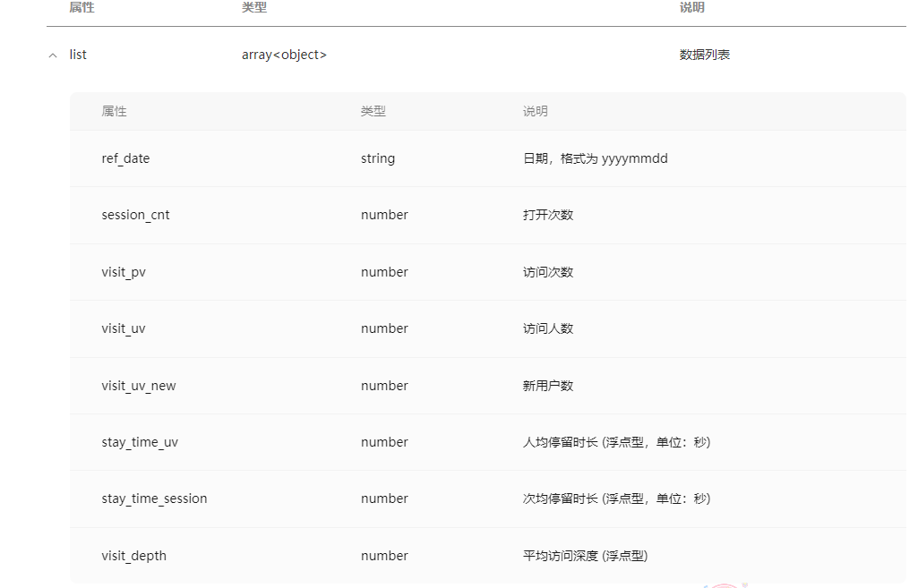
Task: Click the 'stay_time_uv' property name
Action: 140,442
